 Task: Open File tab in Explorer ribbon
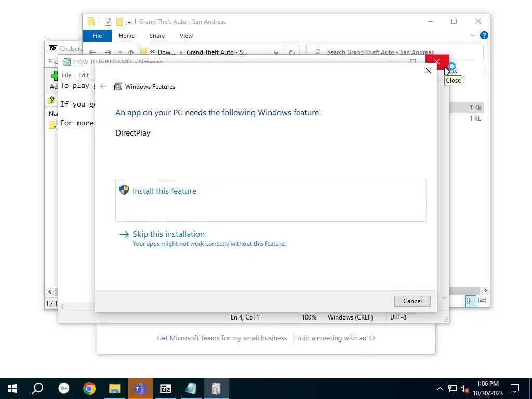pos(97,36)
